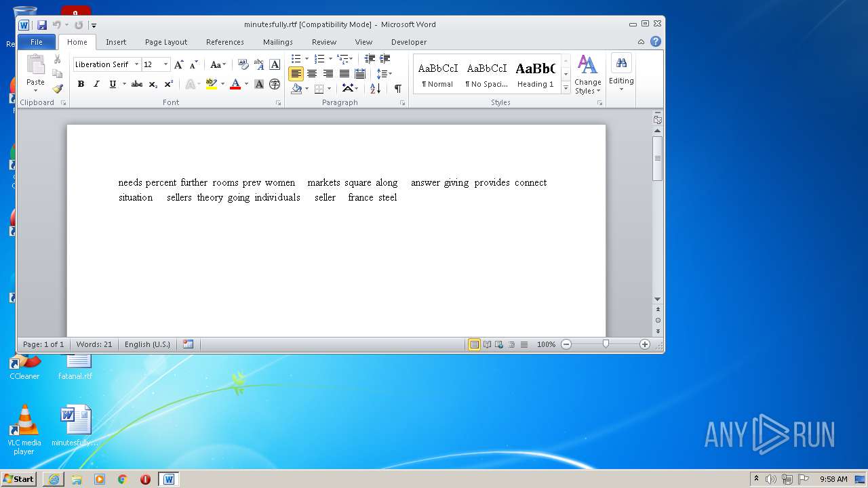Apply the Heading 1 style
868x488 pixels.
tap(535, 74)
